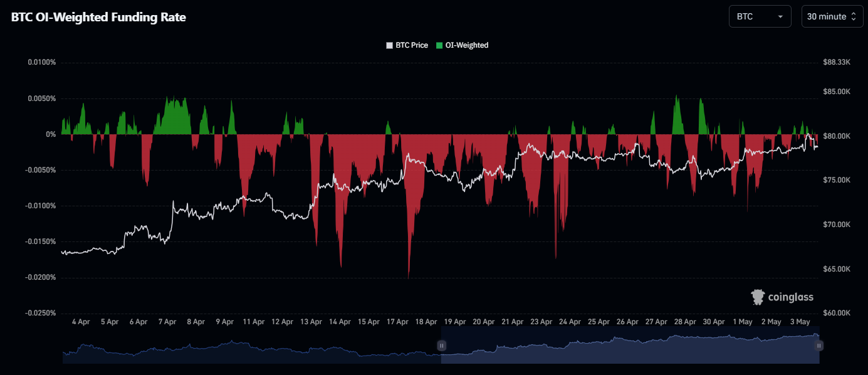Viewport: 868px width, 375px height.
Task: Click the $80.00K price axis label
Action: click(x=837, y=136)
